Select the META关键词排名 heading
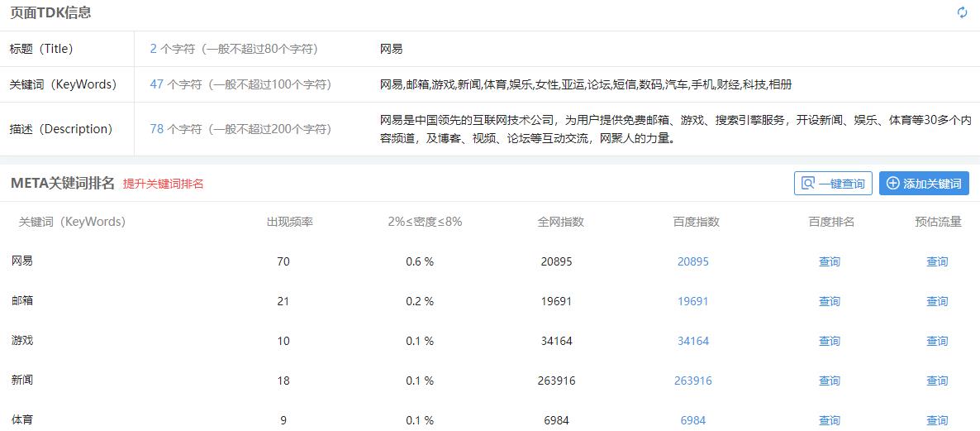The image size is (980, 431). [63, 184]
